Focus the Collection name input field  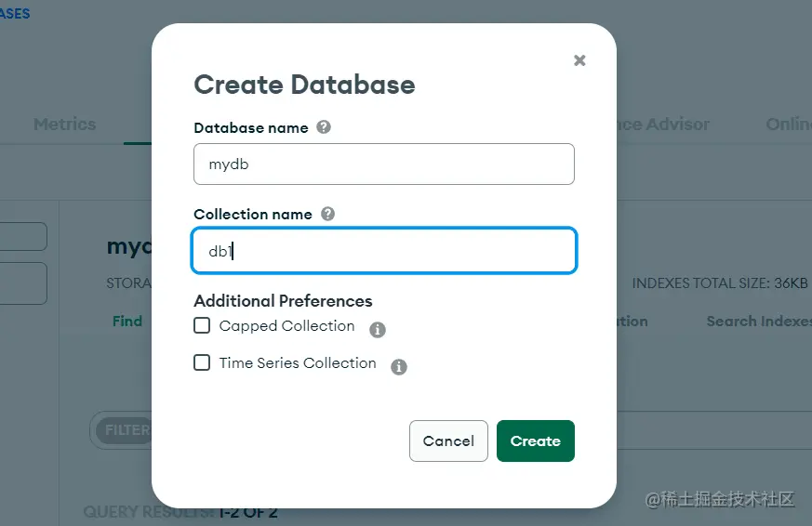pyautogui.click(x=383, y=251)
